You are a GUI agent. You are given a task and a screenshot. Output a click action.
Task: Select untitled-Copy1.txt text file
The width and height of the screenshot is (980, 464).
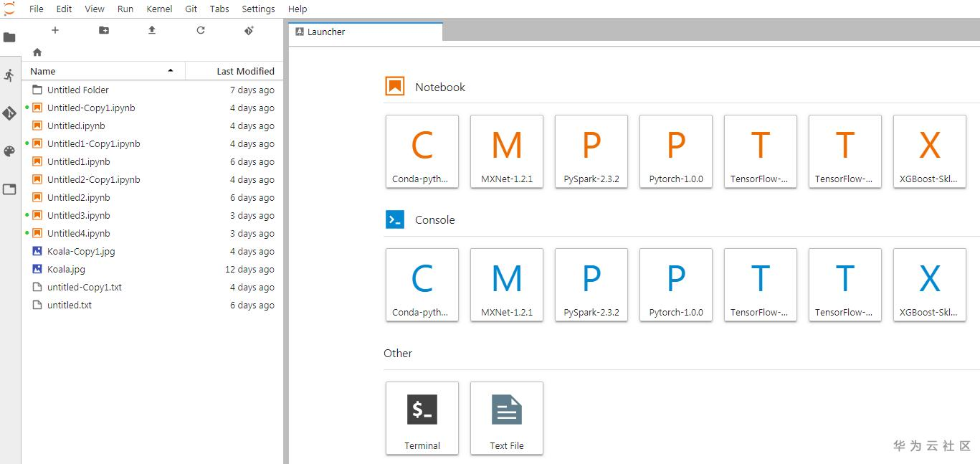click(153, 287)
